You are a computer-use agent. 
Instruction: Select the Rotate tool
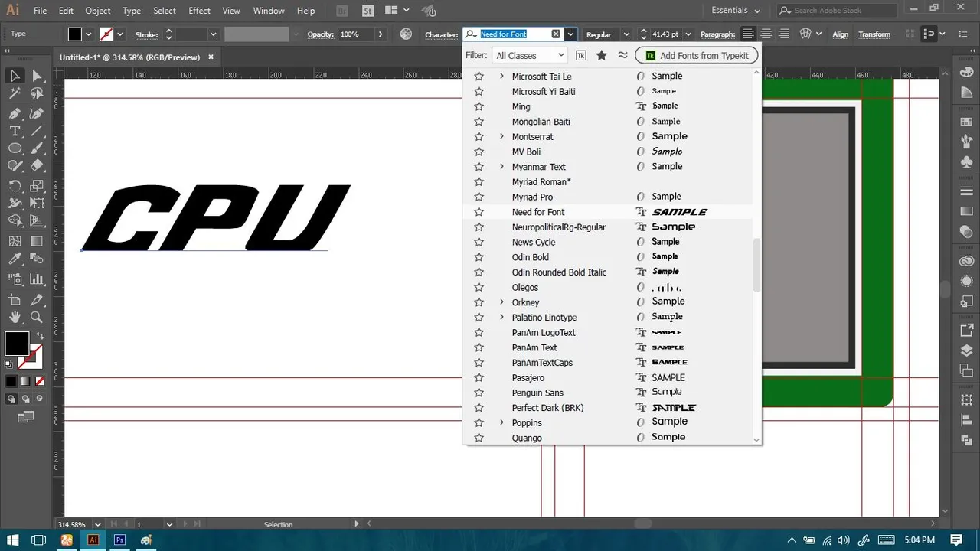click(x=15, y=186)
